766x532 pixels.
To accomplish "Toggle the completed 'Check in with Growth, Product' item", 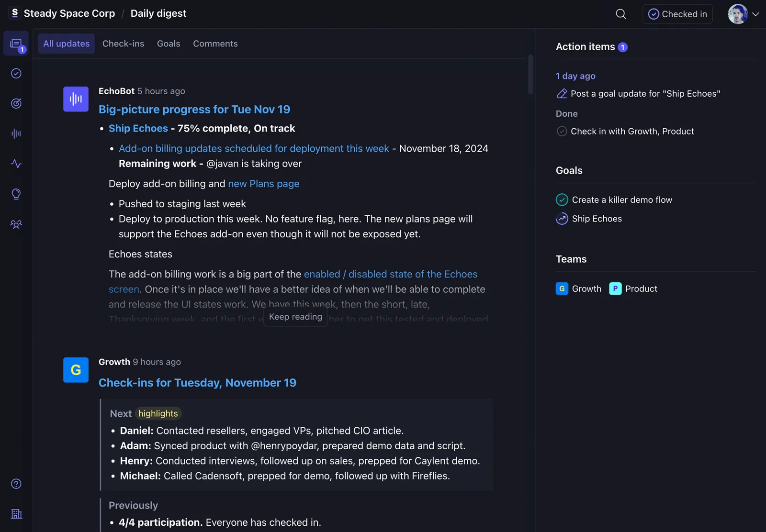I will pyautogui.click(x=562, y=131).
